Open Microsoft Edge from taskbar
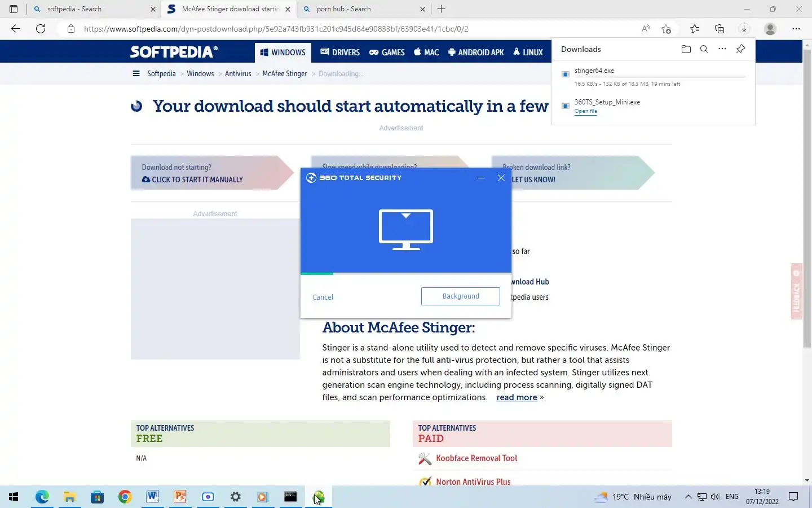This screenshot has height=508, width=812. click(42, 497)
